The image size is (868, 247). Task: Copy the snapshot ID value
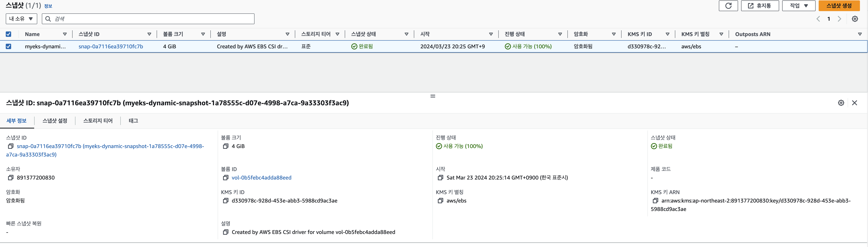click(x=11, y=146)
